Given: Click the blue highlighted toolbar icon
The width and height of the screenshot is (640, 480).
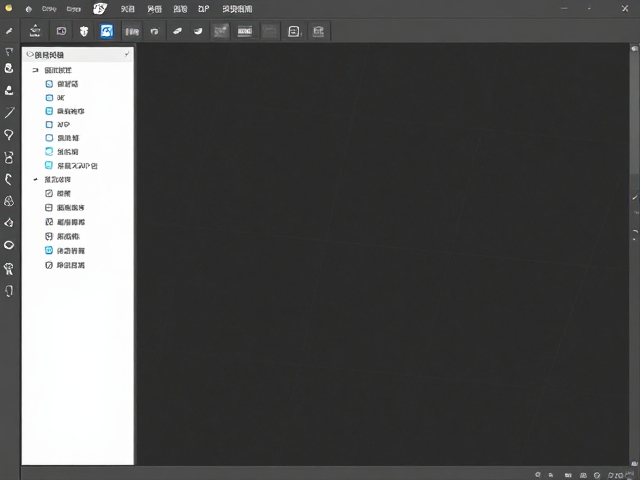Looking at the screenshot, I should click(x=107, y=31).
